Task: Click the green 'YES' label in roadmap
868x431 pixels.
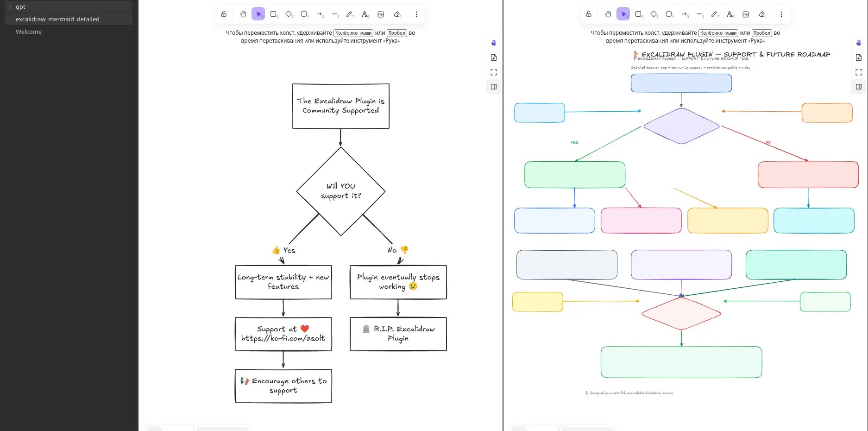Action: coord(574,142)
